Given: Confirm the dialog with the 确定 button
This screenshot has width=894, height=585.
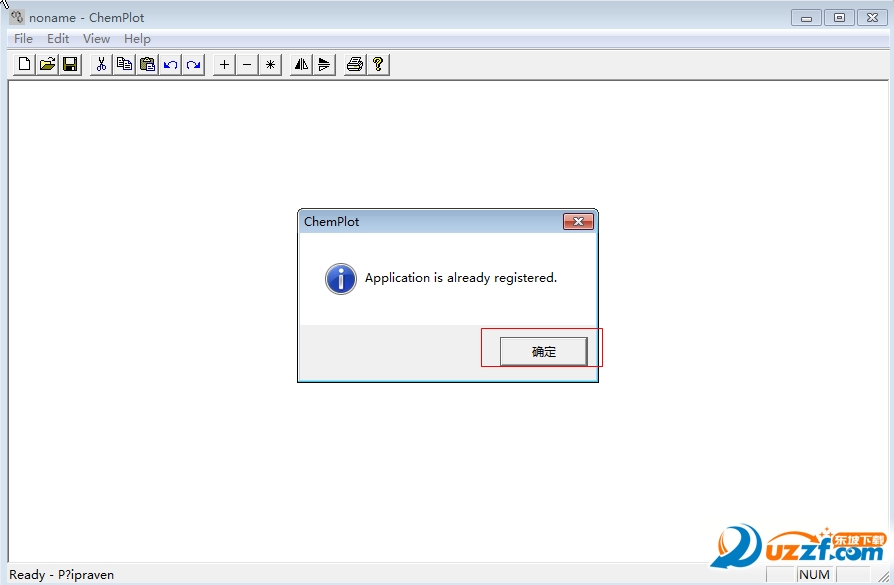Looking at the screenshot, I should tap(543, 351).
